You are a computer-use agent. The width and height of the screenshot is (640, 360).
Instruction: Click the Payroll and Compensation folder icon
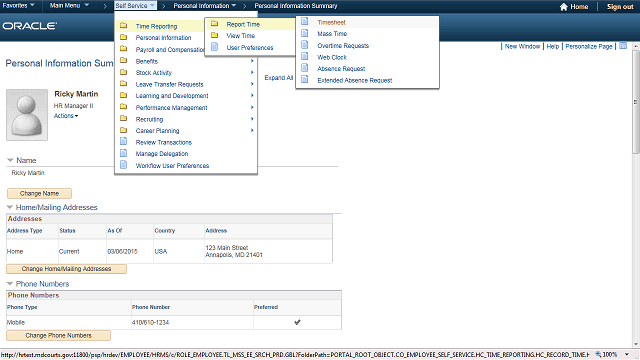pos(123,49)
